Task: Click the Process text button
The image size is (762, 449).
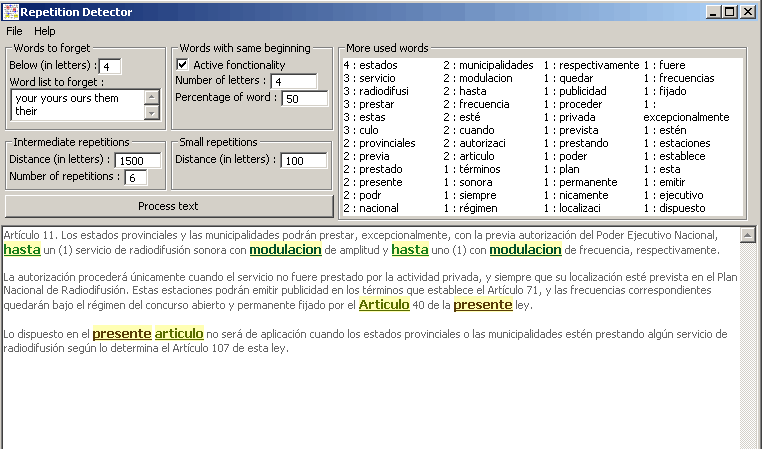Action: pos(169,206)
